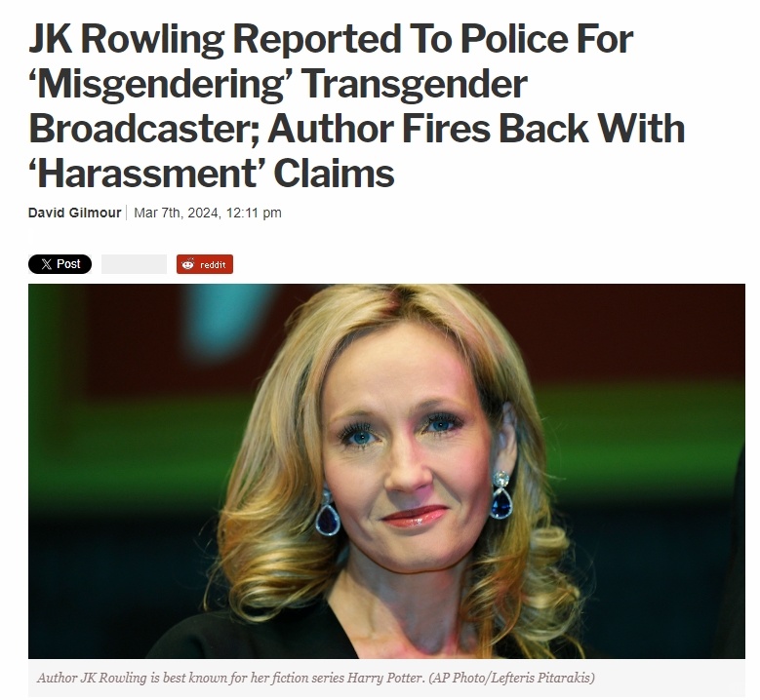This screenshot has width=760, height=700.
Task: Open author David Gilmour's profile link
Action: tap(75, 213)
